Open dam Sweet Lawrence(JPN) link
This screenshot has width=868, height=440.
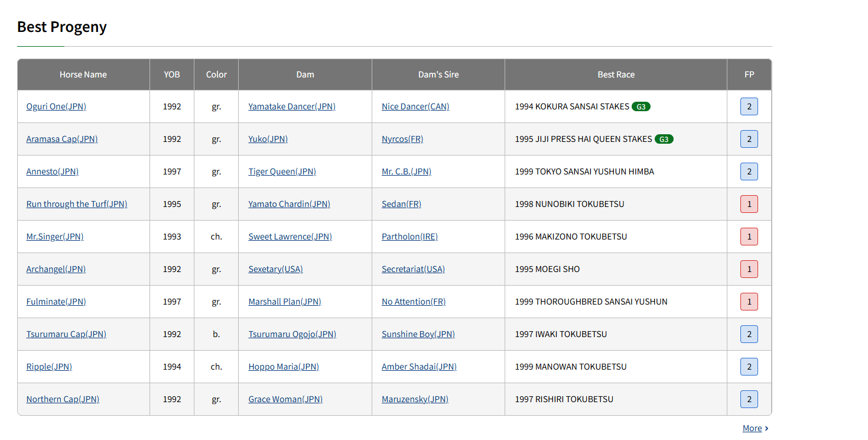[x=290, y=237]
